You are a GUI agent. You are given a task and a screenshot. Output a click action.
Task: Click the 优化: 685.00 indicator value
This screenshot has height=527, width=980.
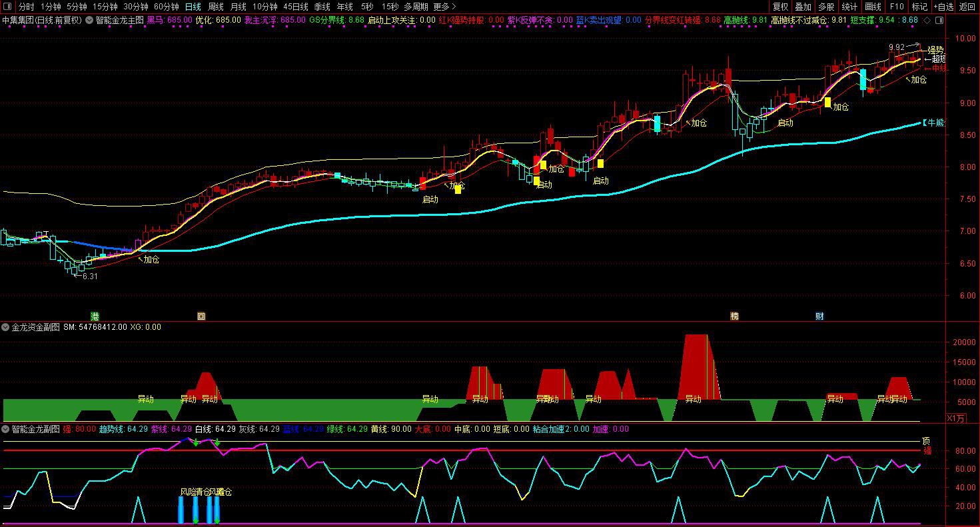tap(219, 20)
